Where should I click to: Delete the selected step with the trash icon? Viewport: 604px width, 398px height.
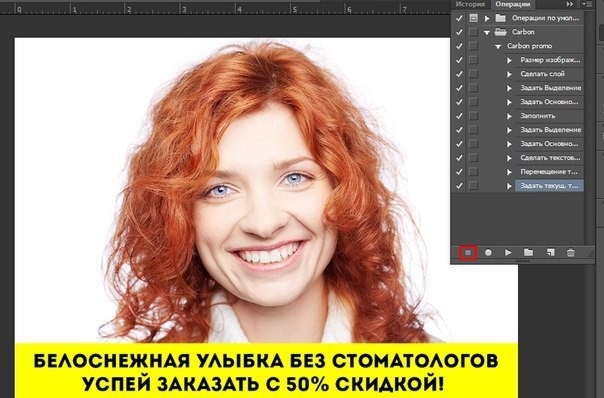click(571, 253)
